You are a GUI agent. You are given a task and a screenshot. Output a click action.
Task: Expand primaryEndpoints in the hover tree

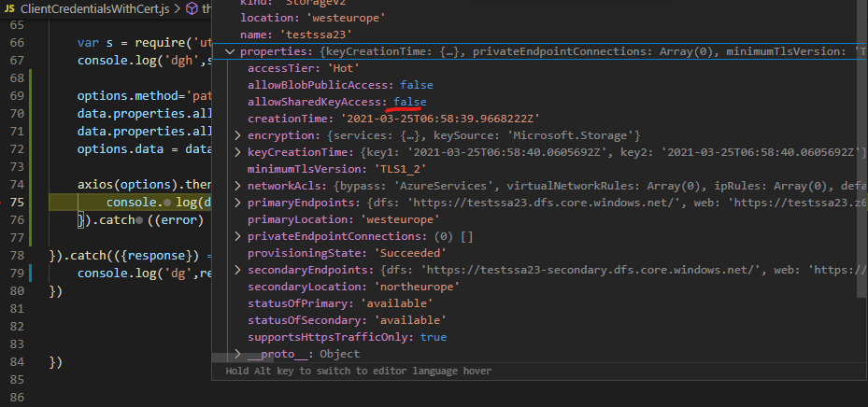237,203
